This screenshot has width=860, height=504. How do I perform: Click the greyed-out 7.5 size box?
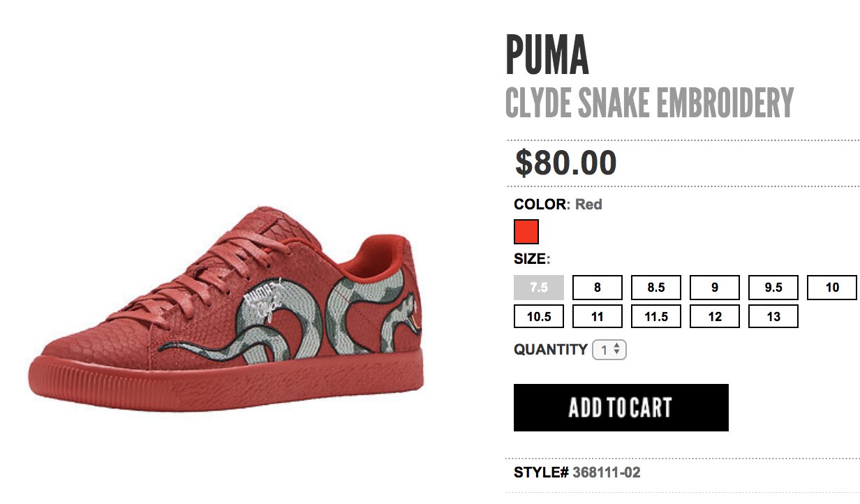539,288
